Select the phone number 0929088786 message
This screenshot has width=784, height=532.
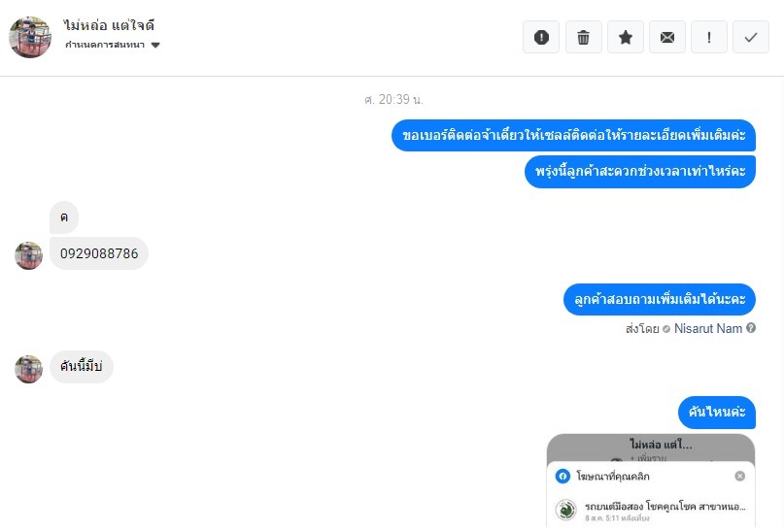click(x=99, y=253)
